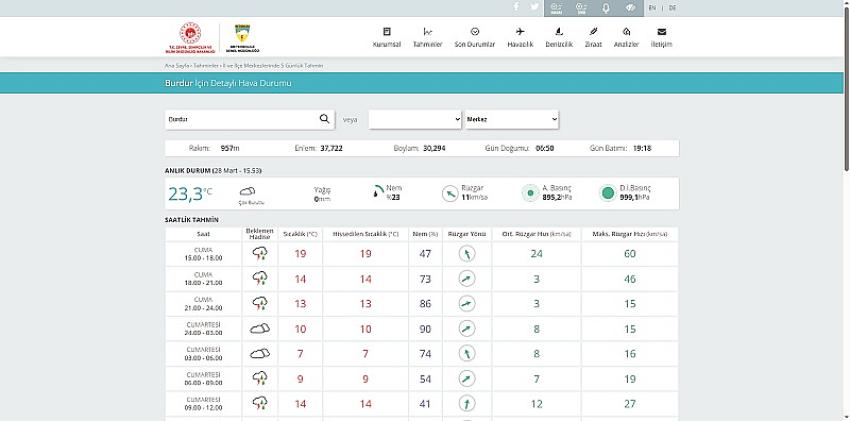Click the first gray accessibility toolbar icon
Image resolution: width=850 pixels, height=421 pixels.
(556, 8)
